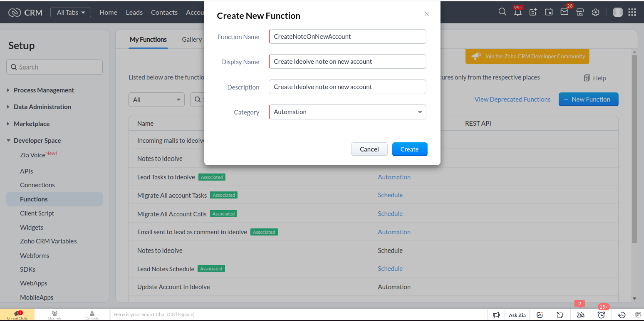Click the Smart Chat input bar
The image size is (644, 321).
[298, 315]
